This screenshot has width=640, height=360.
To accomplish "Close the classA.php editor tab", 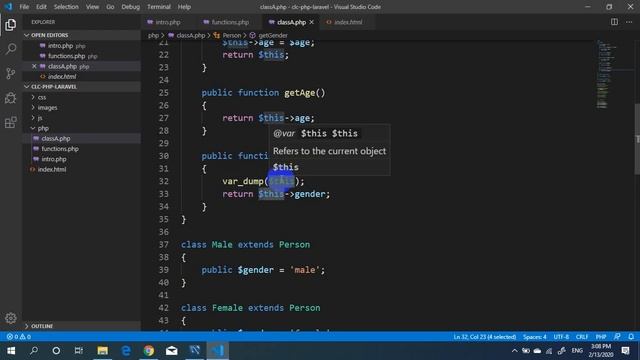I will click(x=311, y=22).
